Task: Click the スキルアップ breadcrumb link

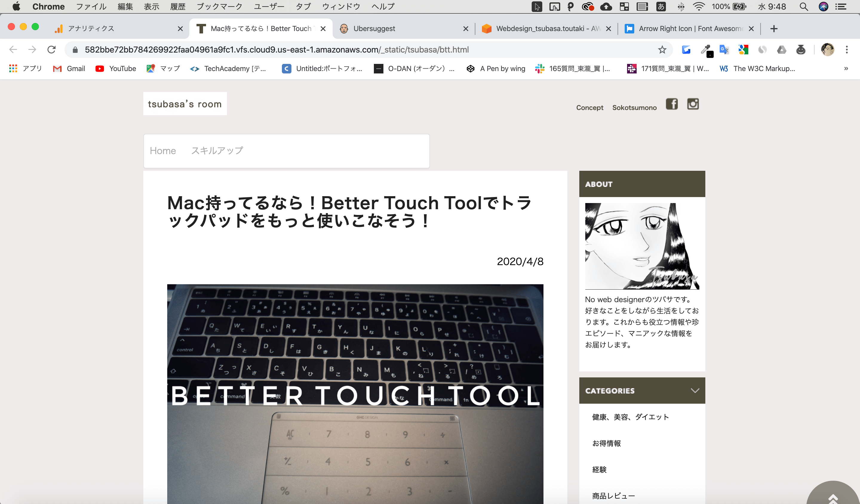Action: (217, 151)
